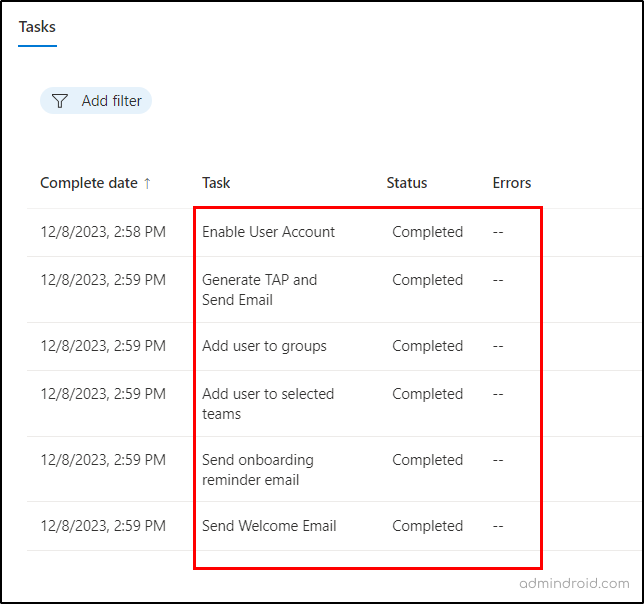Select Add user to selected teams task
644x604 pixels.
tap(267, 404)
